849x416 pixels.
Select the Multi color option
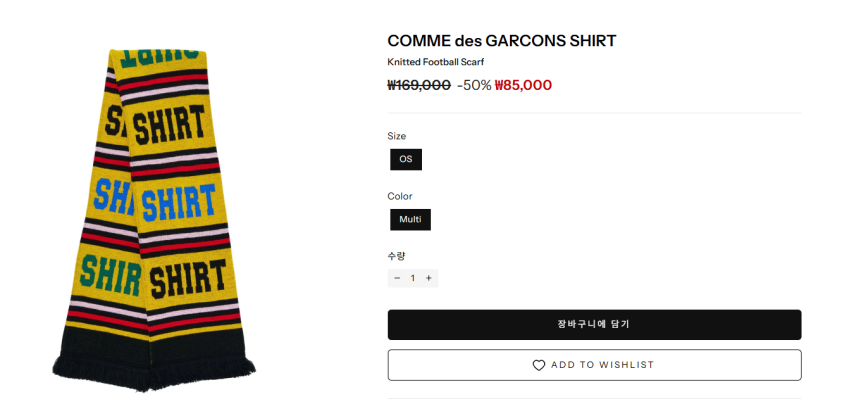(x=410, y=219)
